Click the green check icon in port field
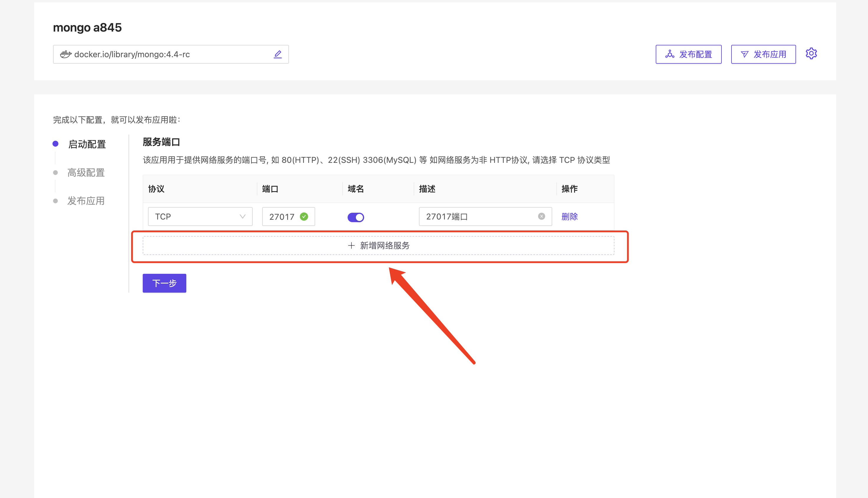 304,217
